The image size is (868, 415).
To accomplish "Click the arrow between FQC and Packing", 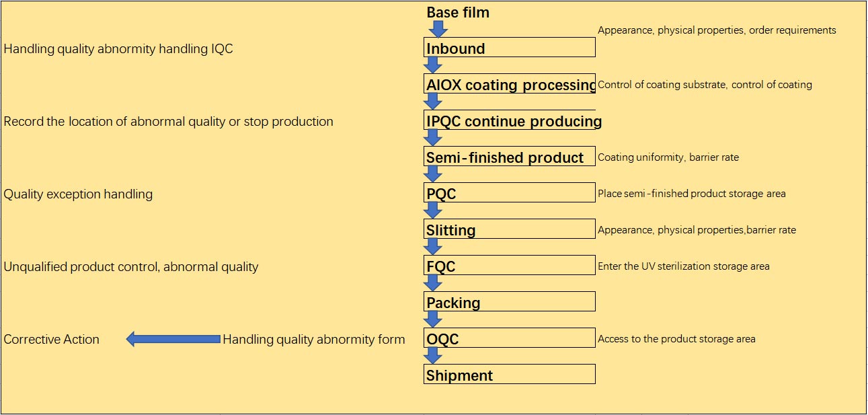I will click(x=433, y=282).
